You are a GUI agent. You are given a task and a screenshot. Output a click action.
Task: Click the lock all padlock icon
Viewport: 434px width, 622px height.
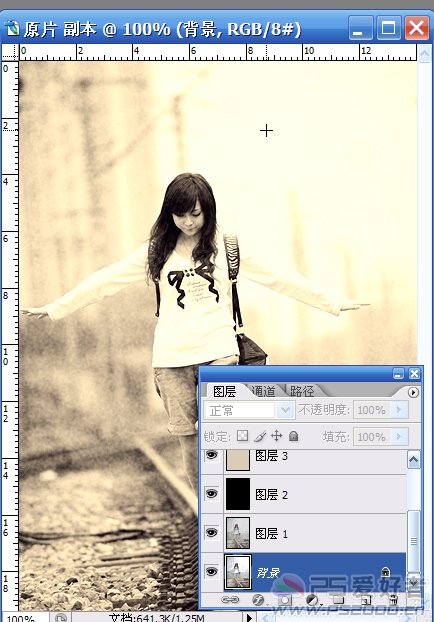pyautogui.click(x=293, y=436)
